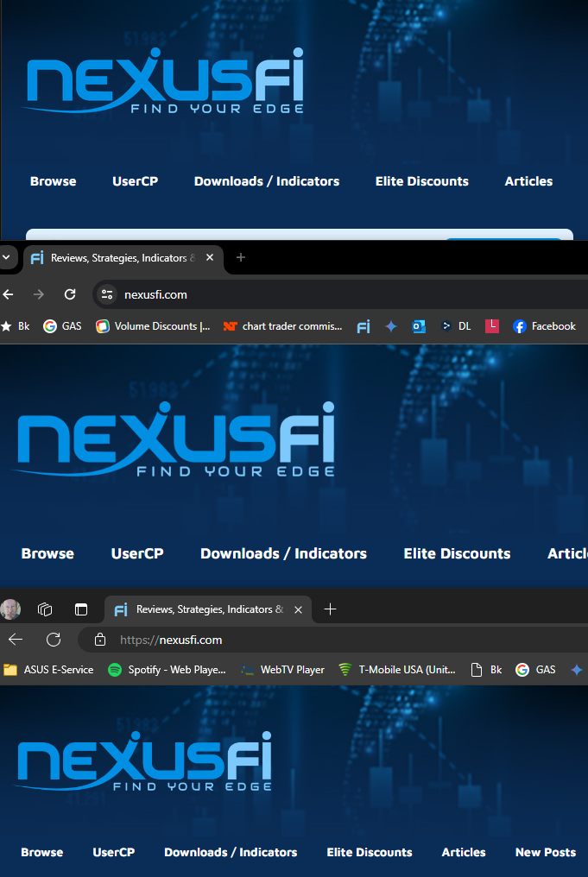This screenshot has height=877, width=588.
Task: Click the NexusFi logo on the topmost page
Action: (x=163, y=81)
